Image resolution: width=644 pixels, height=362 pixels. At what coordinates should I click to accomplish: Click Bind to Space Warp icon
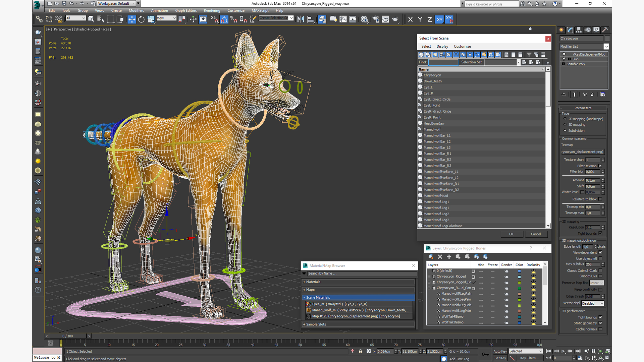pos(59,19)
